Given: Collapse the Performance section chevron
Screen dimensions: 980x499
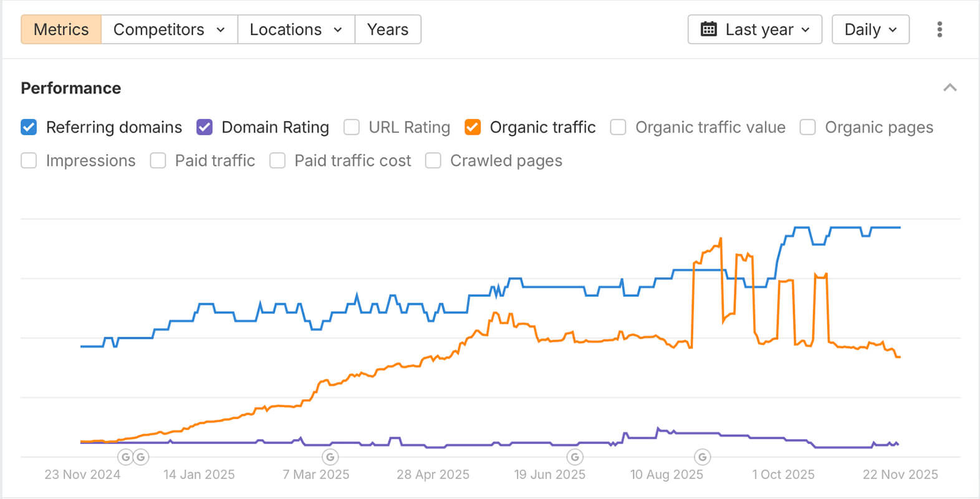Looking at the screenshot, I should pos(950,88).
